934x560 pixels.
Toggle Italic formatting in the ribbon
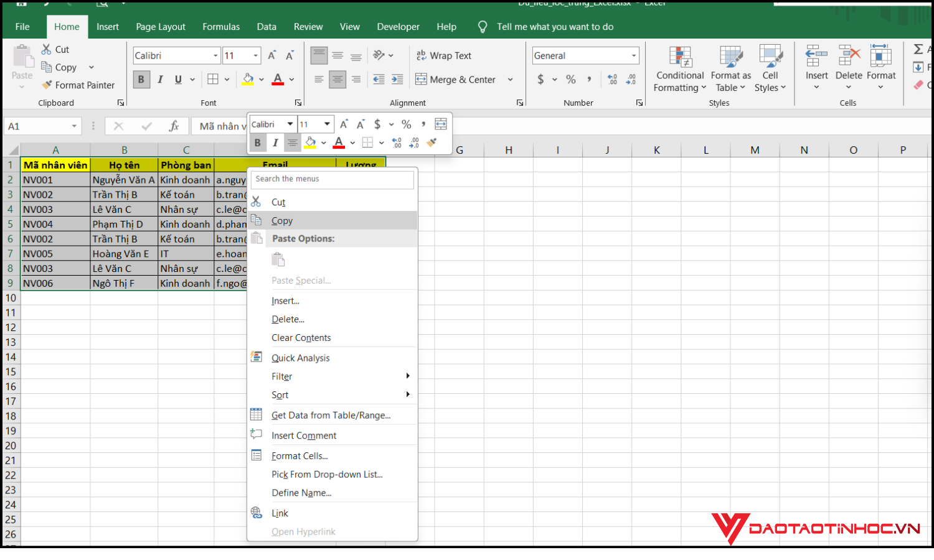click(160, 79)
